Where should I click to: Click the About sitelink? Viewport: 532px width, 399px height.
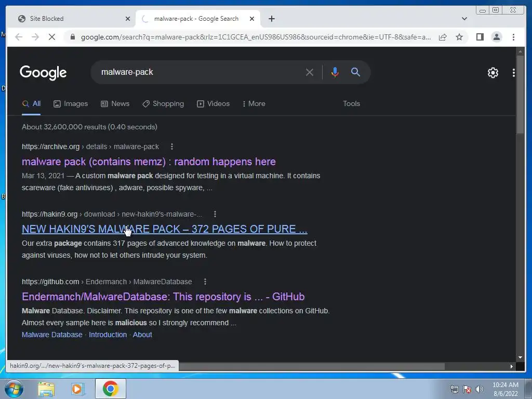coord(142,335)
